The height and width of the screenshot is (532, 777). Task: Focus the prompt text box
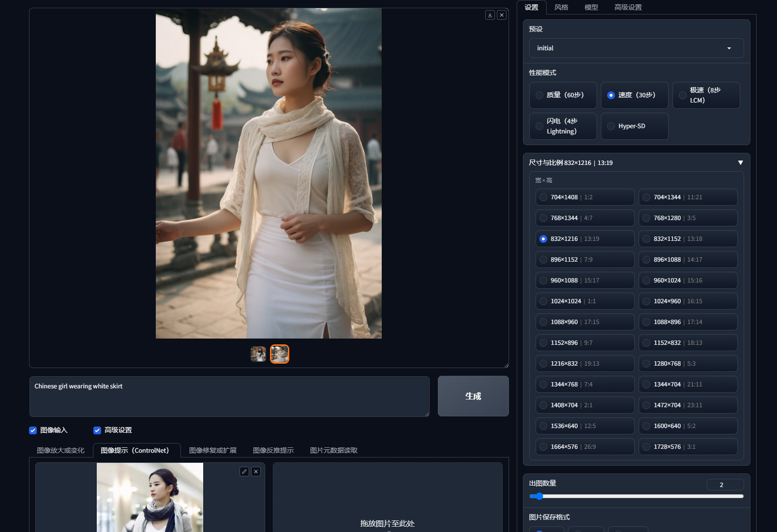pos(229,396)
